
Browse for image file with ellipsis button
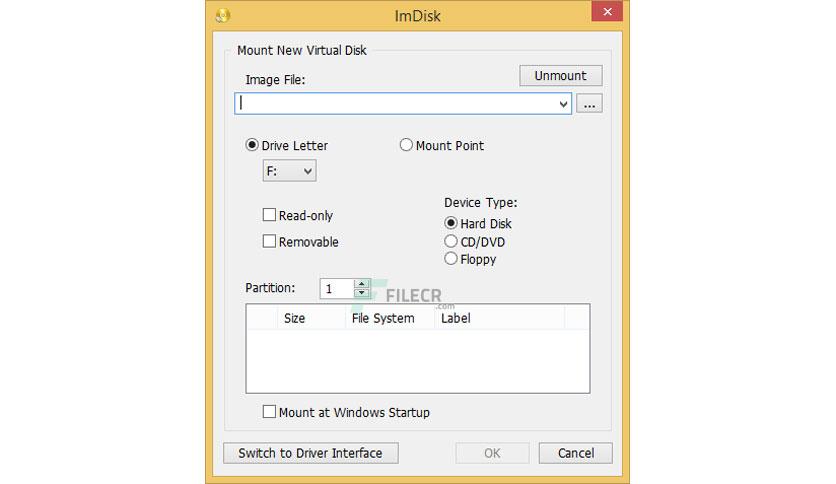click(x=589, y=104)
